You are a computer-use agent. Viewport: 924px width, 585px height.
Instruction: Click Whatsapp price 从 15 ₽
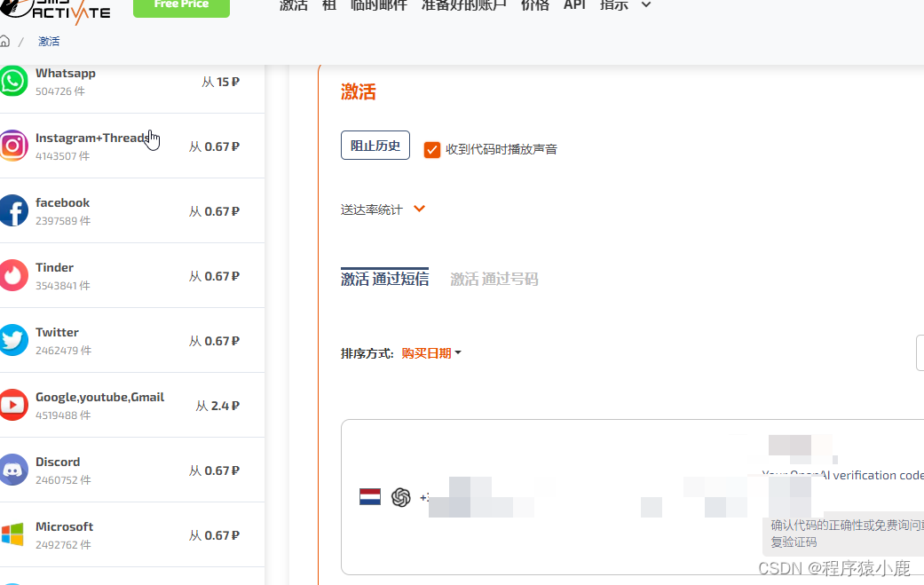220,82
